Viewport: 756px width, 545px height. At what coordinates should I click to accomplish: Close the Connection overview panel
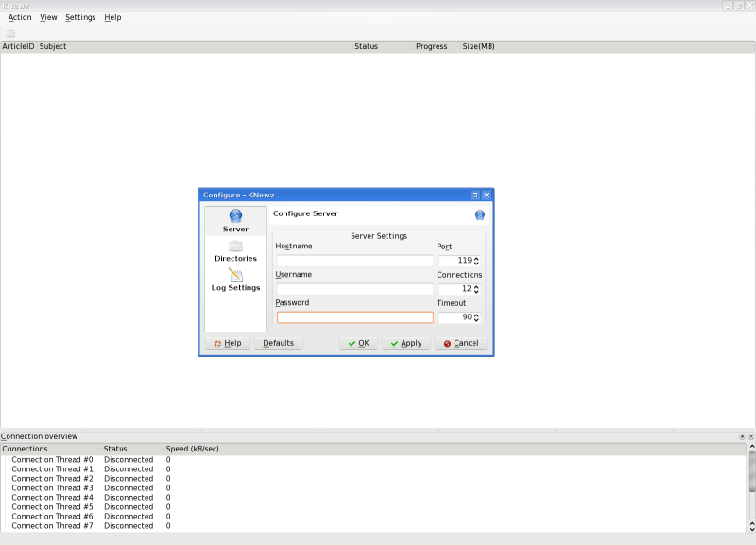click(x=750, y=436)
